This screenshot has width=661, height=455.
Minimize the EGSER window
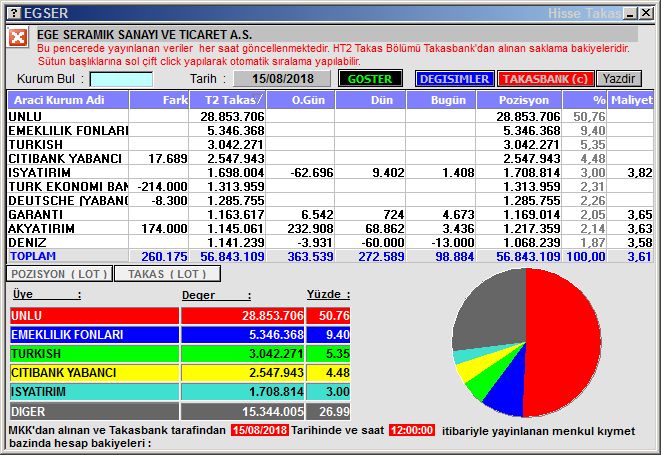click(x=631, y=13)
